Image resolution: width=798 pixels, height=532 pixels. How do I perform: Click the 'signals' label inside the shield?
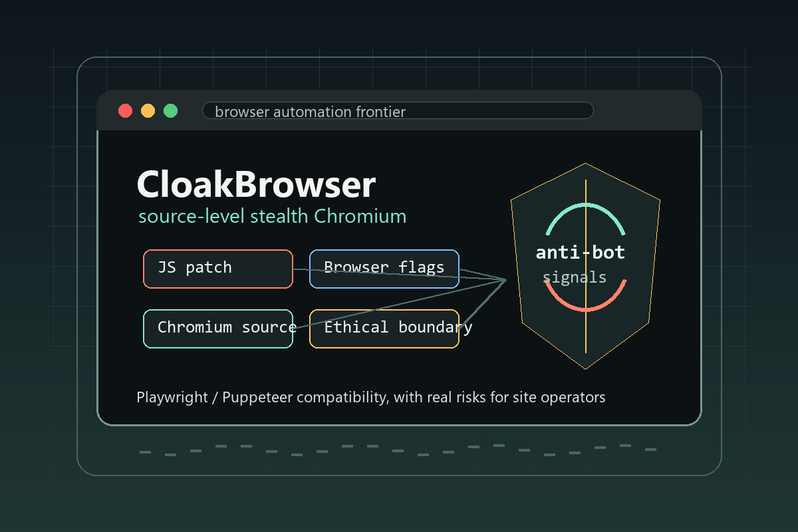575,277
